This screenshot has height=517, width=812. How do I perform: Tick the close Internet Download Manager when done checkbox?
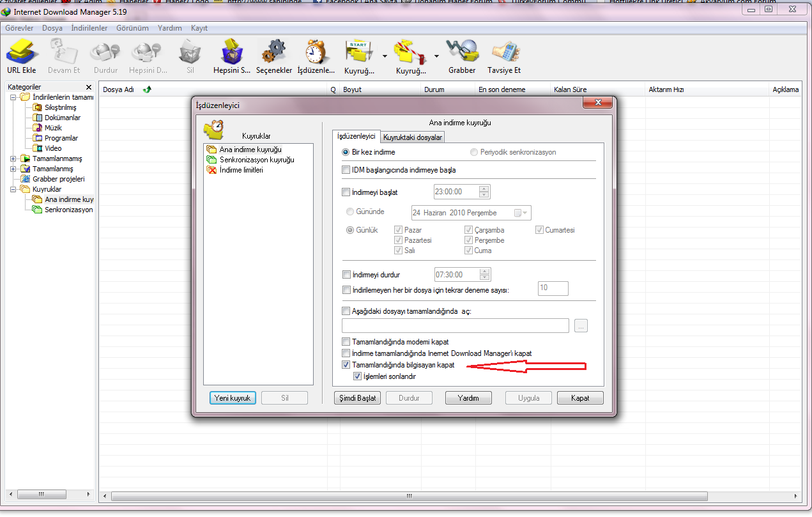(x=346, y=353)
